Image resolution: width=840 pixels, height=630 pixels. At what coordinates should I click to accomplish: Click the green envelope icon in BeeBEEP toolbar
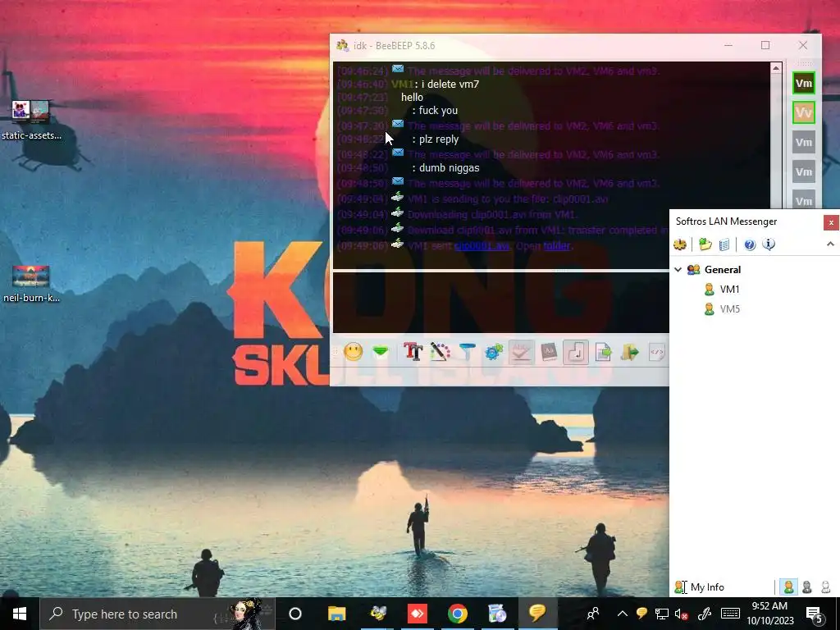pos(381,352)
